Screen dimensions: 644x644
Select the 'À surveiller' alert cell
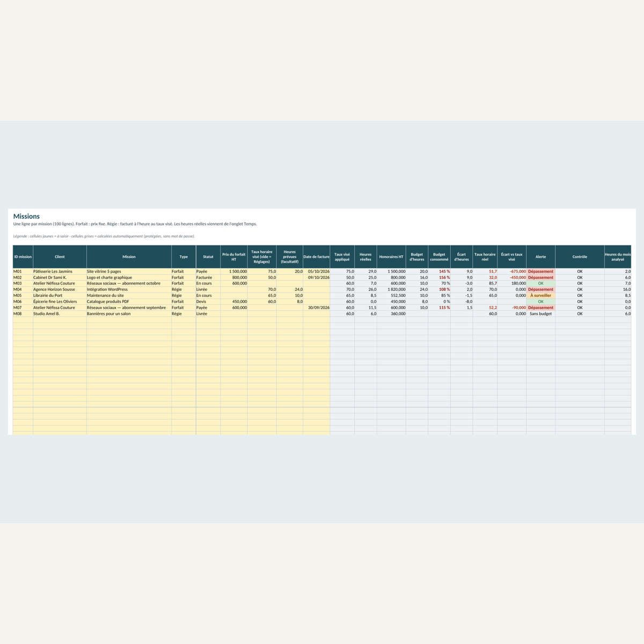tap(540, 296)
